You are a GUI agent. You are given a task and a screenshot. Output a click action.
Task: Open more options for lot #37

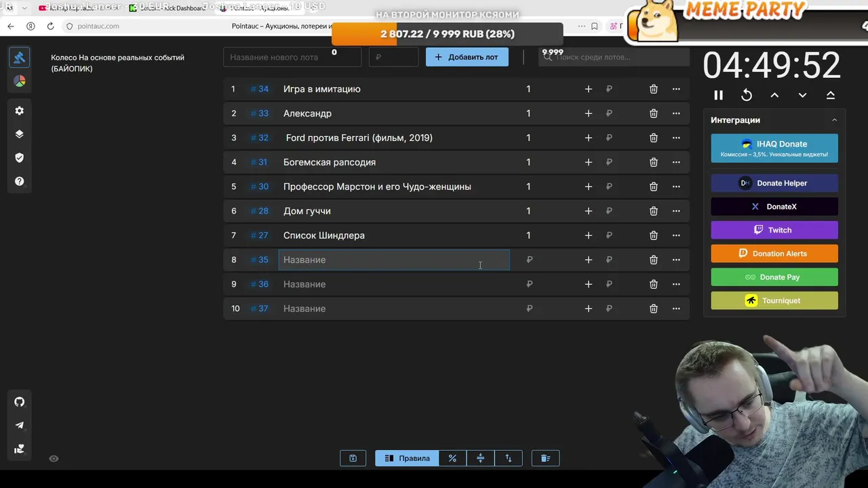coord(676,308)
